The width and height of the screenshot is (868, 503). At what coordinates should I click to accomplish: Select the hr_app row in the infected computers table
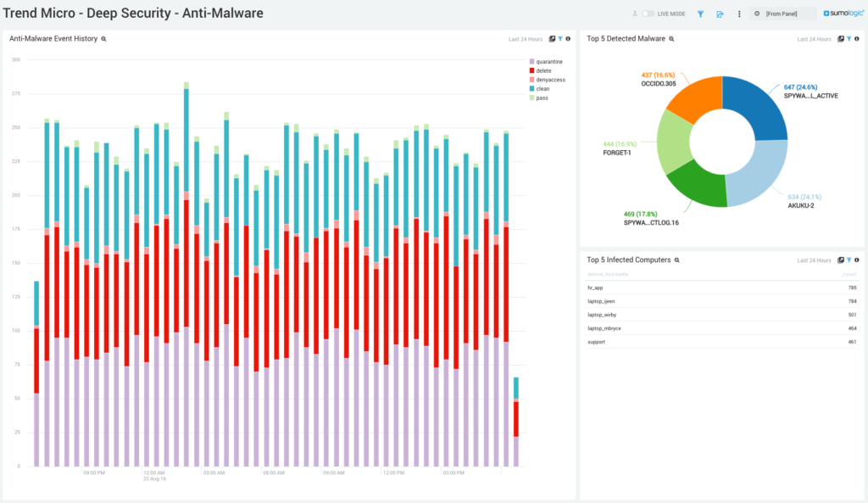pyautogui.click(x=722, y=288)
